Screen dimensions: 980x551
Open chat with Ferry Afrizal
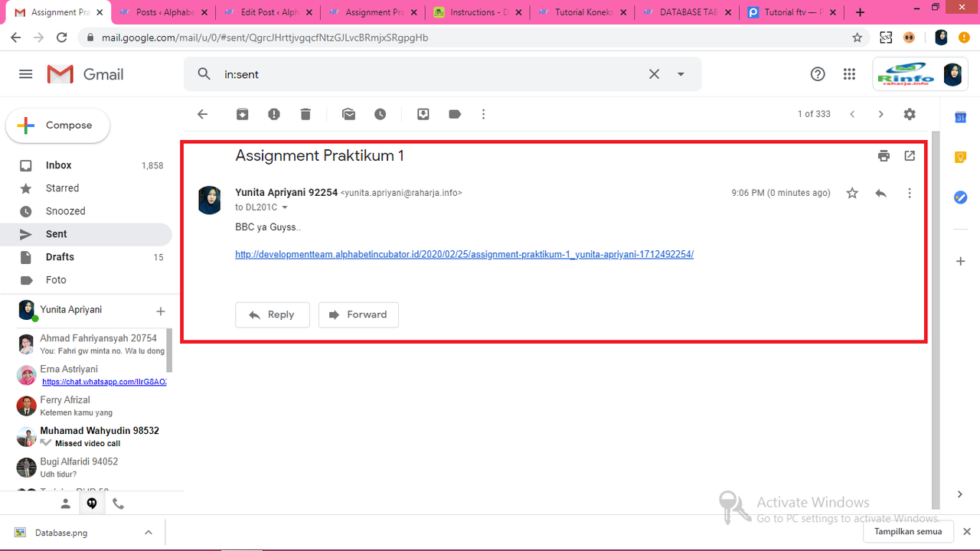(90, 406)
